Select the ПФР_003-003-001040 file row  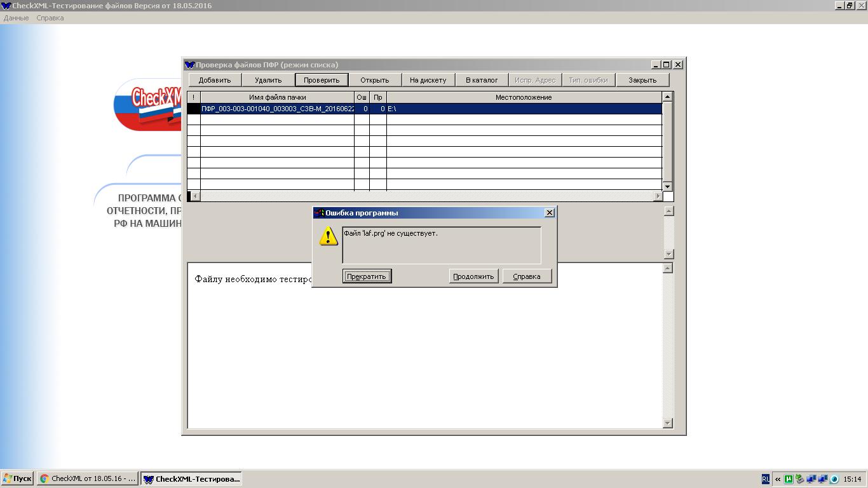(x=277, y=109)
